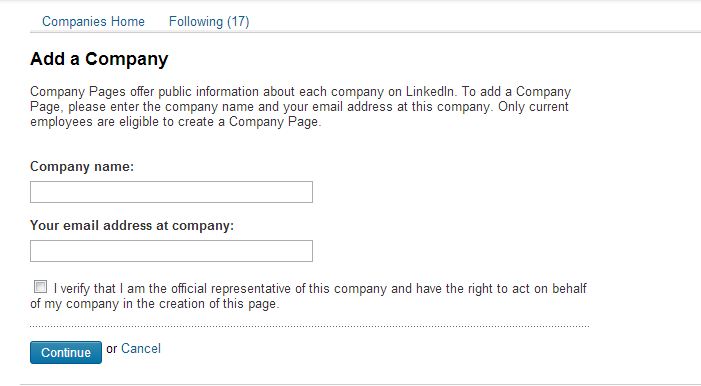Click the blue Continue button

[66, 352]
